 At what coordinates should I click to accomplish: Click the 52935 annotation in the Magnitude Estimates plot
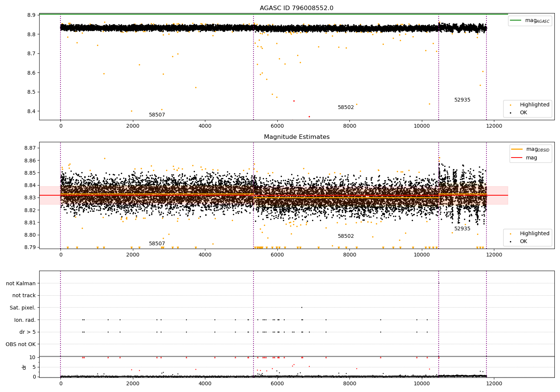[462, 228]
